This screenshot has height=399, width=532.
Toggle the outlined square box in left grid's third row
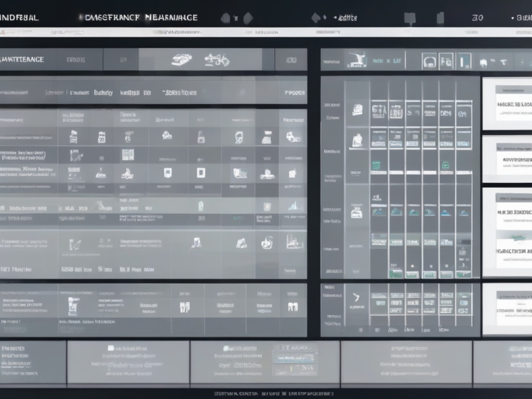(x=200, y=172)
